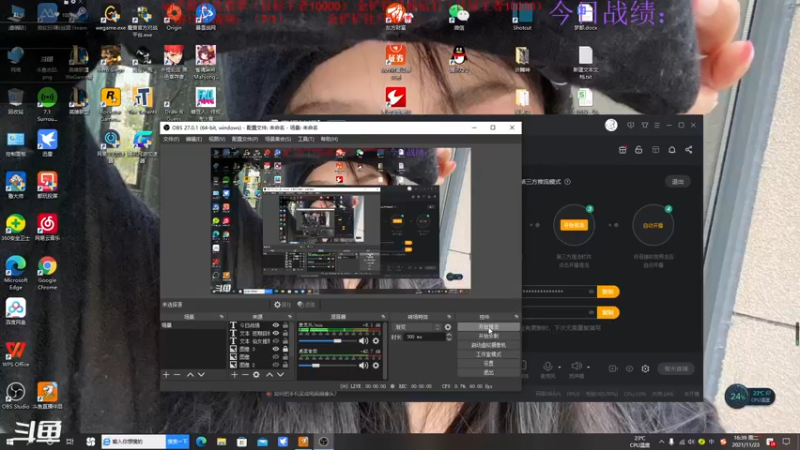Copy the stream key with second 复制 button
The height and width of the screenshot is (450, 800).
[x=608, y=312]
